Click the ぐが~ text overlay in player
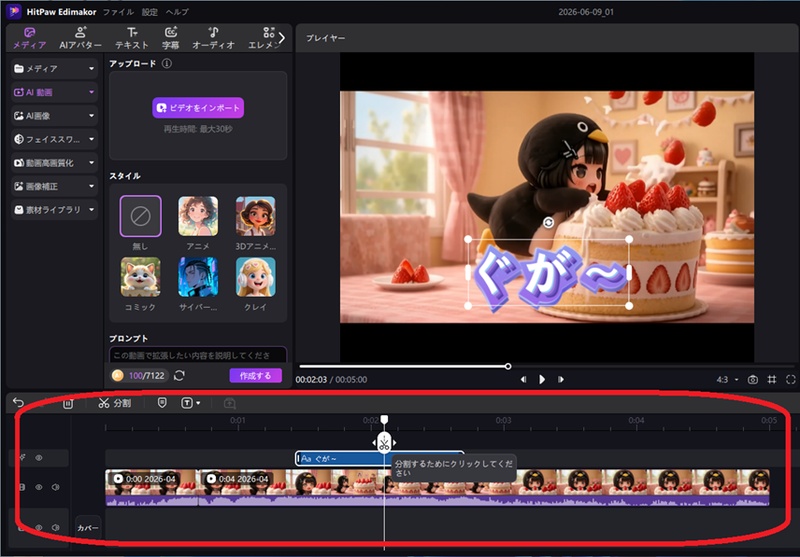The image size is (800, 557). click(548, 272)
